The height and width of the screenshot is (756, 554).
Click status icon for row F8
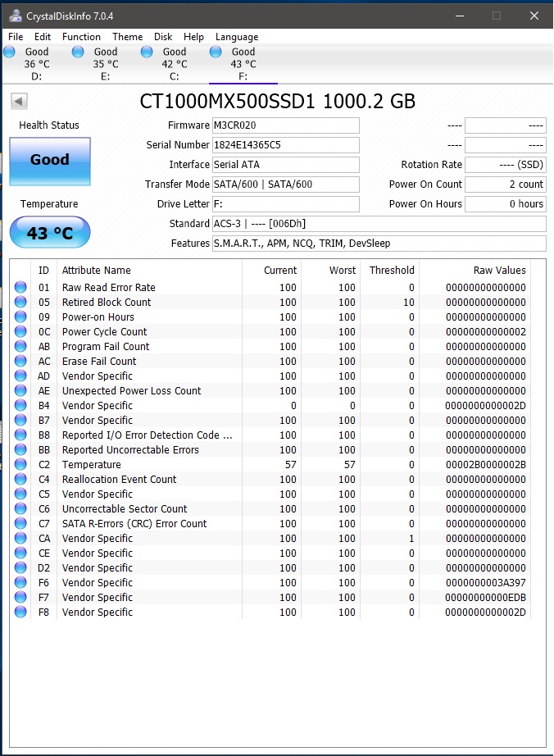[x=20, y=612]
